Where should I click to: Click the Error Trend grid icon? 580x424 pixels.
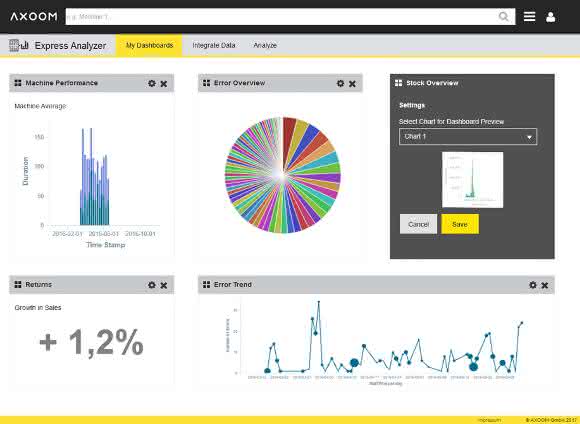206,285
